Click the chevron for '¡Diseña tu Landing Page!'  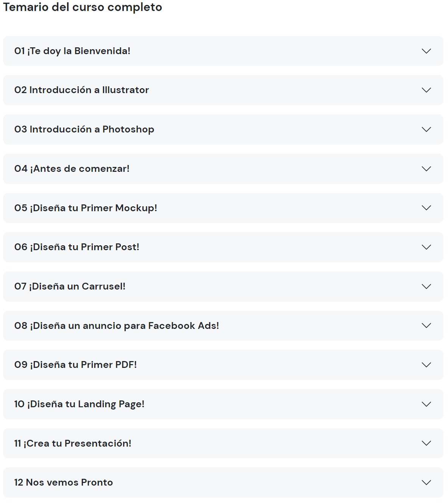coord(426,404)
